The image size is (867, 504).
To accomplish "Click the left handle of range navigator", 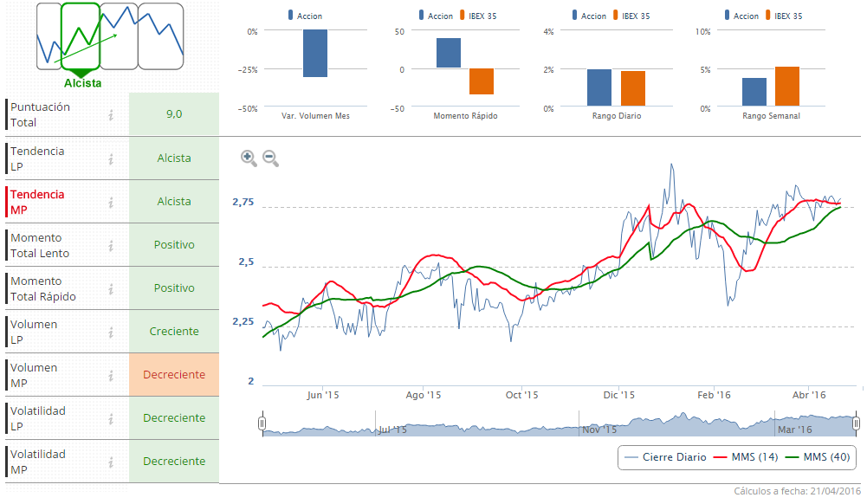I will click(x=262, y=423).
